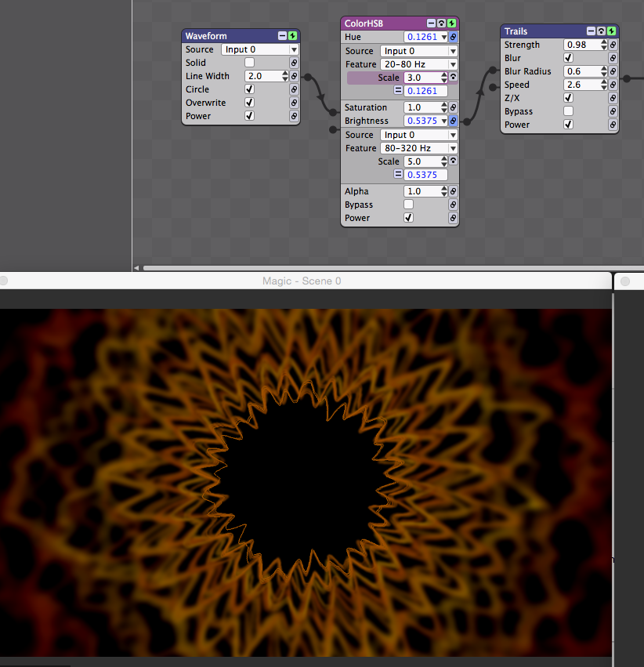644x667 pixels.
Task: Uncheck the Waveform Overwrite checkbox
Action: point(249,103)
